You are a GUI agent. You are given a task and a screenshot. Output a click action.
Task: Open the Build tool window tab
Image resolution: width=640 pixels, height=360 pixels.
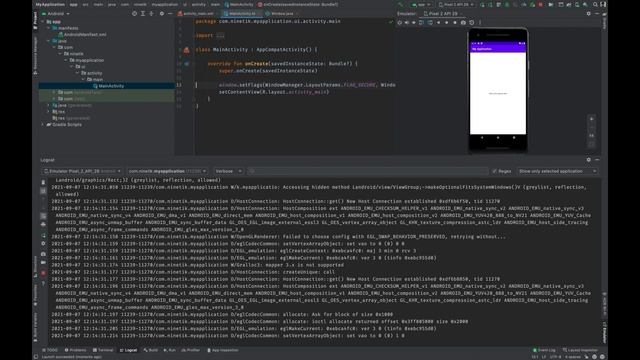point(151,350)
